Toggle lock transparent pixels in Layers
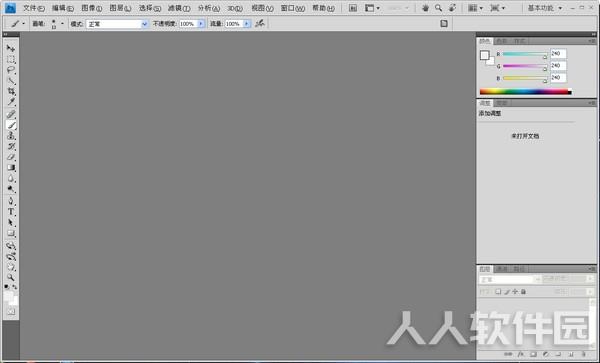The height and width of the screenshot is (363, 600). click(x=498, y=292)
